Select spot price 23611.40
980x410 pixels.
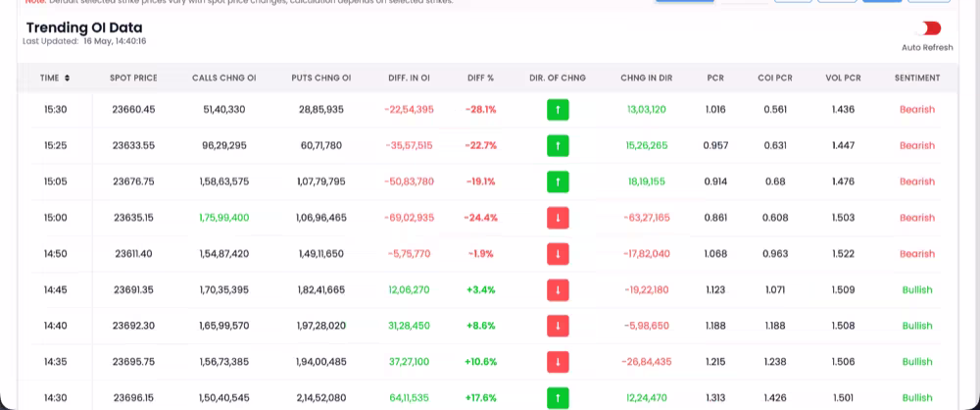point(133,254)
